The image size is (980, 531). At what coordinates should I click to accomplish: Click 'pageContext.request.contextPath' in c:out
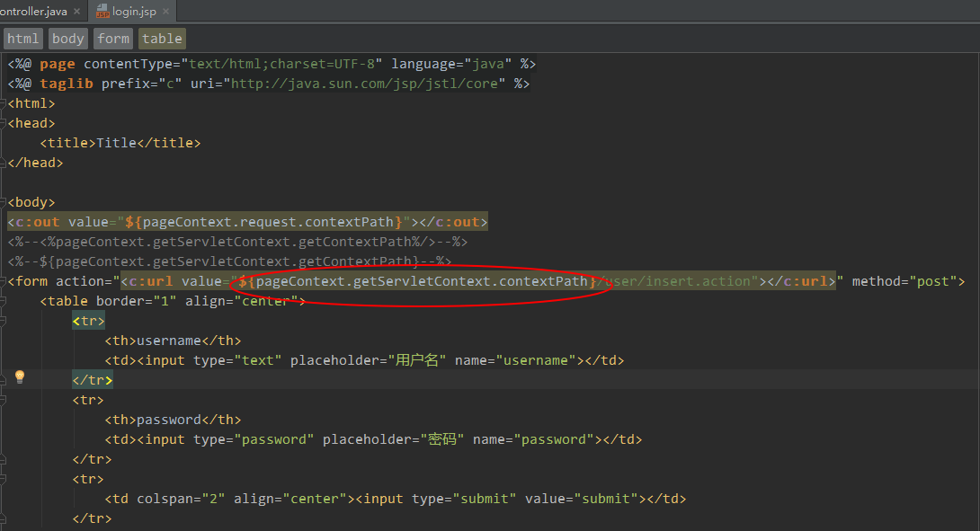click(268, 223)
